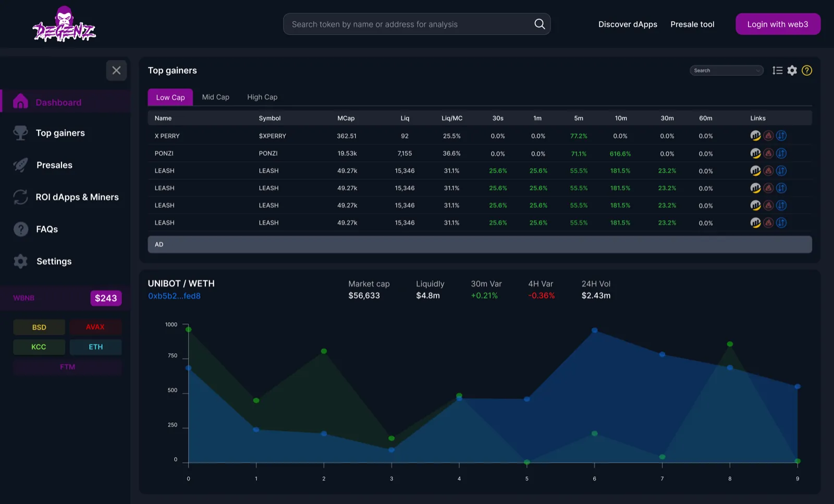834x504 pixels.
Task: Click the $56,633 market cap value
Action: click(x=364, y=296)
